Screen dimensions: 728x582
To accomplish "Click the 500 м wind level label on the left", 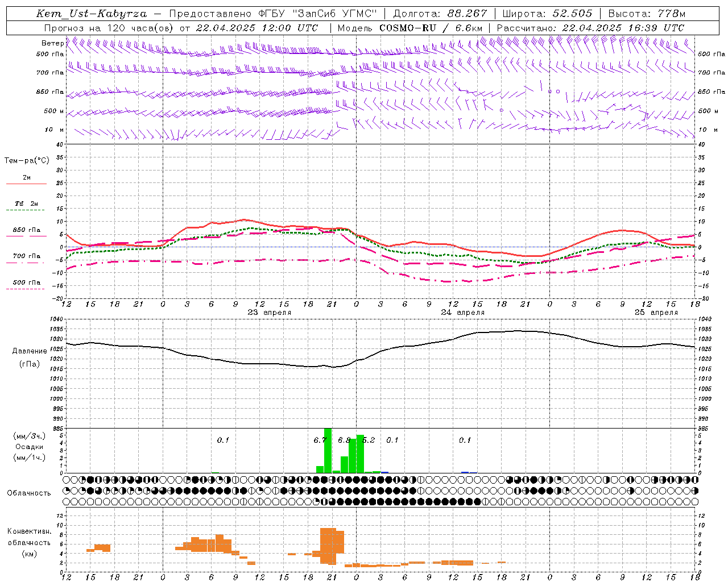I will pos(54,111).
